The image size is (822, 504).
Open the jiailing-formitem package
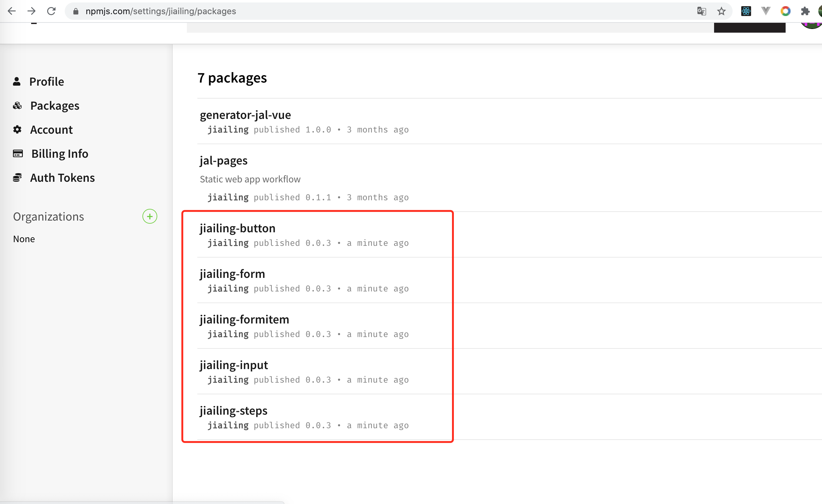(x=244, y=319)
